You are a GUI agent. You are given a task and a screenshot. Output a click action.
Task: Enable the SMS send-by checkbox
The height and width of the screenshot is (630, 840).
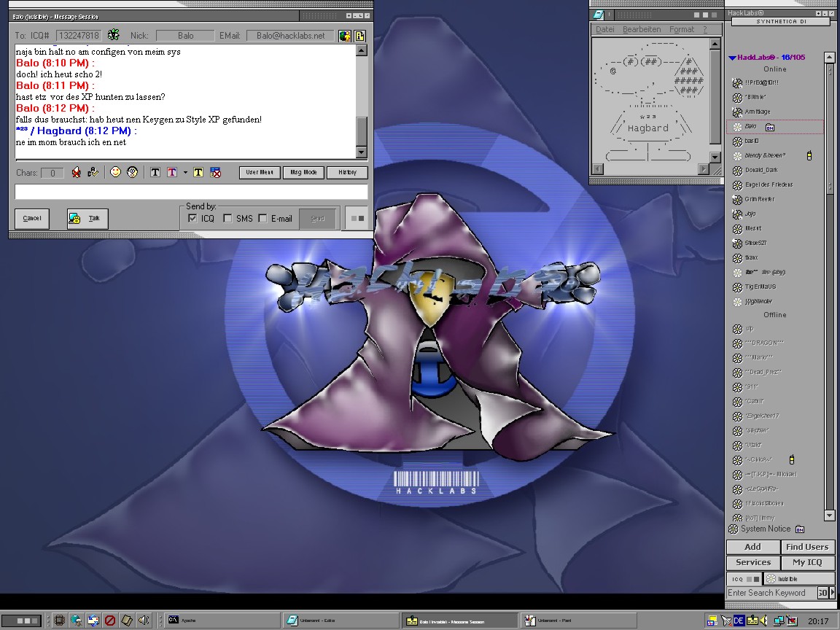tap(227, 218)
